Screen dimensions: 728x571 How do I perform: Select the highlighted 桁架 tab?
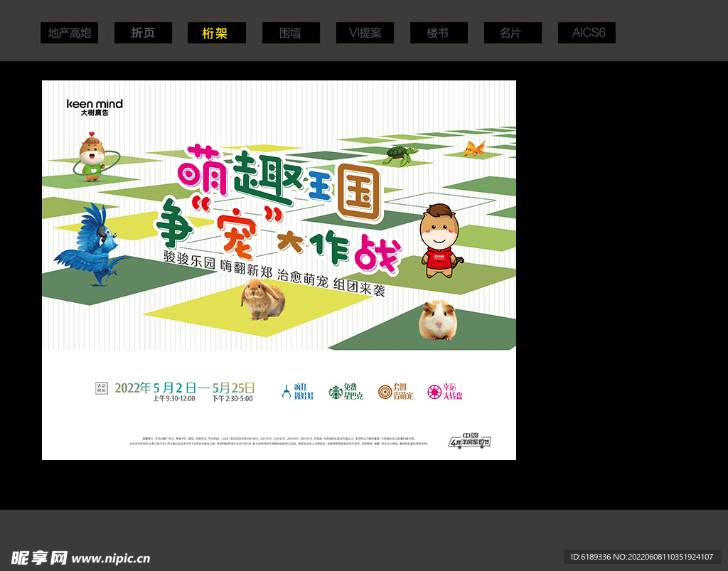tap(216, 33)
